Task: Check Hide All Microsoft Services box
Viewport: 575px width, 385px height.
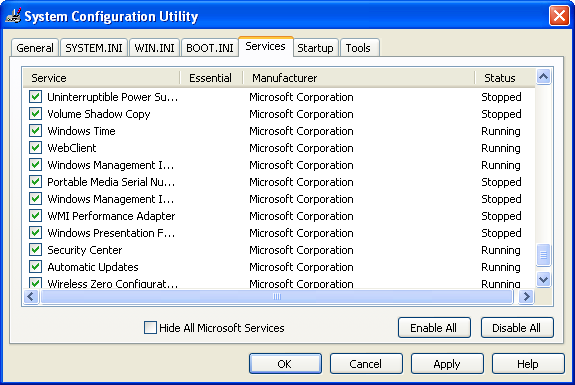Action: tap(150, 327)
